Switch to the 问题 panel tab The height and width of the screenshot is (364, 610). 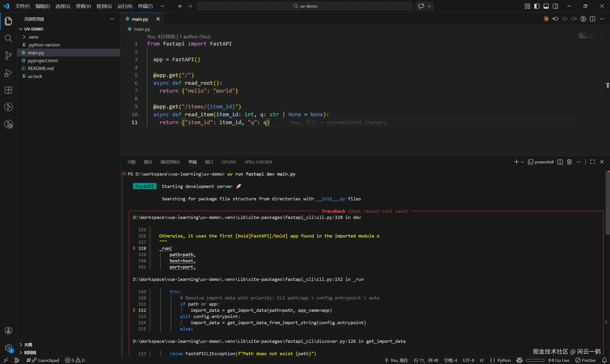click(x=132, y=162)
